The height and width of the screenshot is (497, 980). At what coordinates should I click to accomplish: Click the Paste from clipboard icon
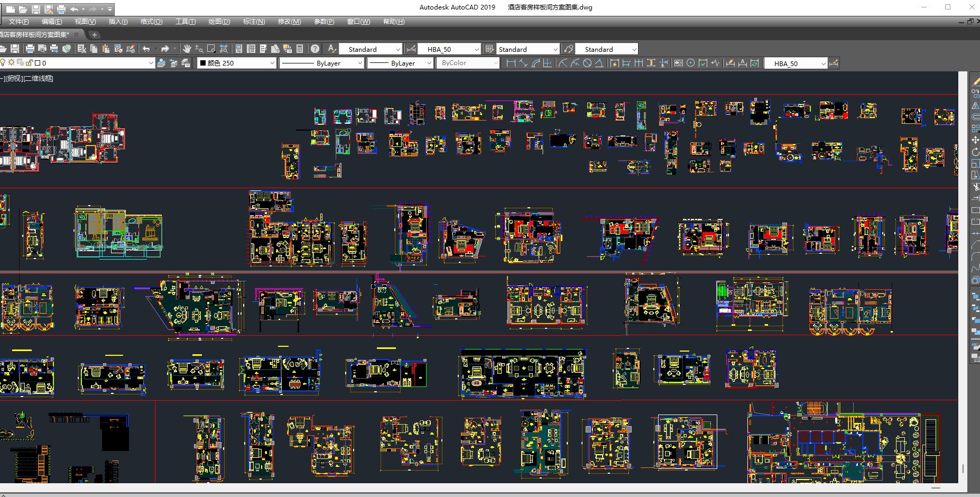point(106,49)
